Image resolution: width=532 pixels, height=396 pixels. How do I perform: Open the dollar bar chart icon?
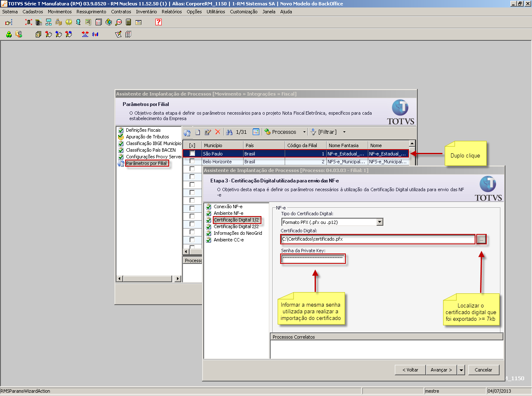point(95,34)
